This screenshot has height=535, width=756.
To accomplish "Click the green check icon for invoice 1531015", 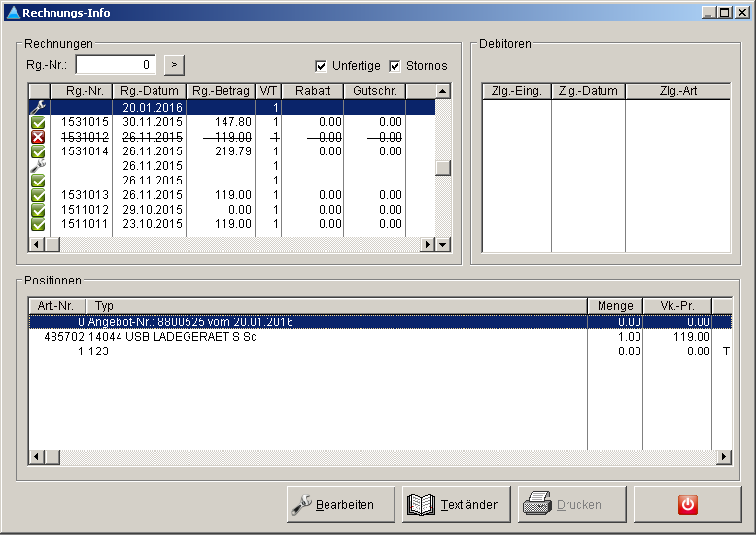I will (x=38, y=122).
